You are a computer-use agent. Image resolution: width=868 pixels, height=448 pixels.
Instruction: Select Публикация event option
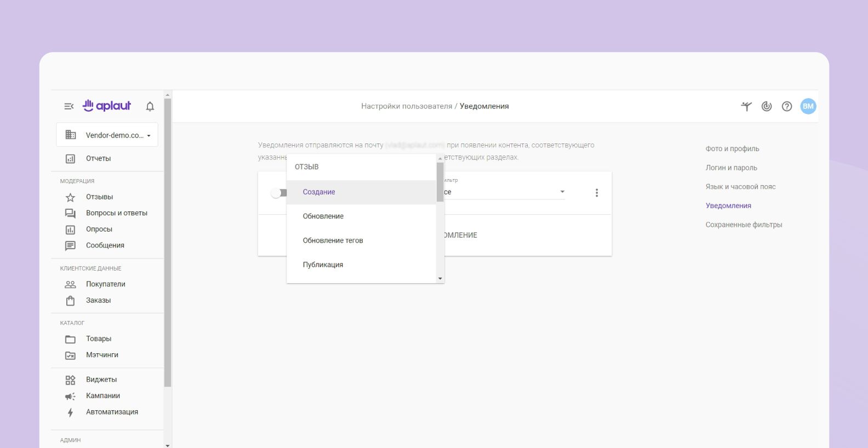[x=323, y=265]
